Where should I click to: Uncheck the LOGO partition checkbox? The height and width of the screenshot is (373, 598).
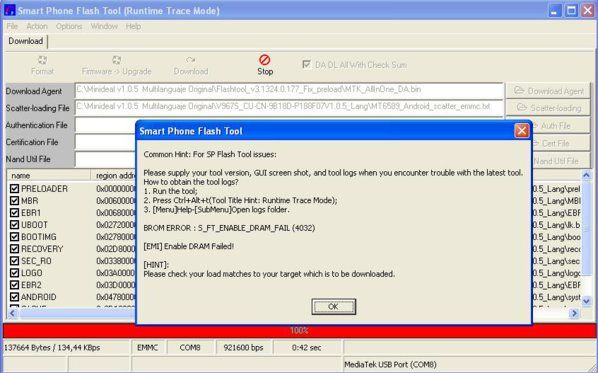14,273
